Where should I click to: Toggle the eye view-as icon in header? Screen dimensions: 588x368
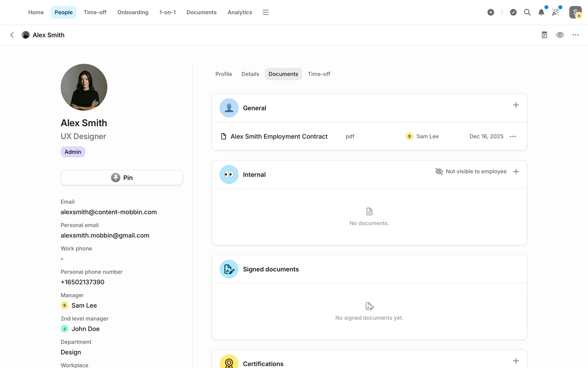point(560,35)
